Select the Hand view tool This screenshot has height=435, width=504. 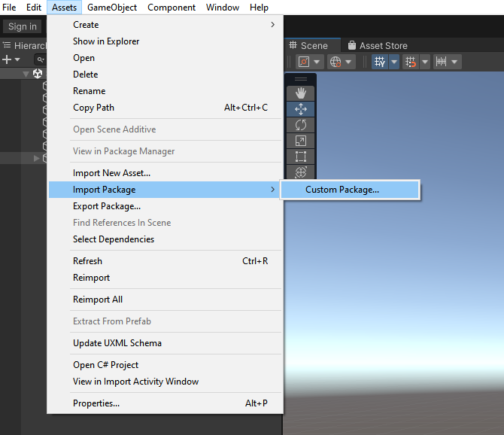(x=301, y=93)
